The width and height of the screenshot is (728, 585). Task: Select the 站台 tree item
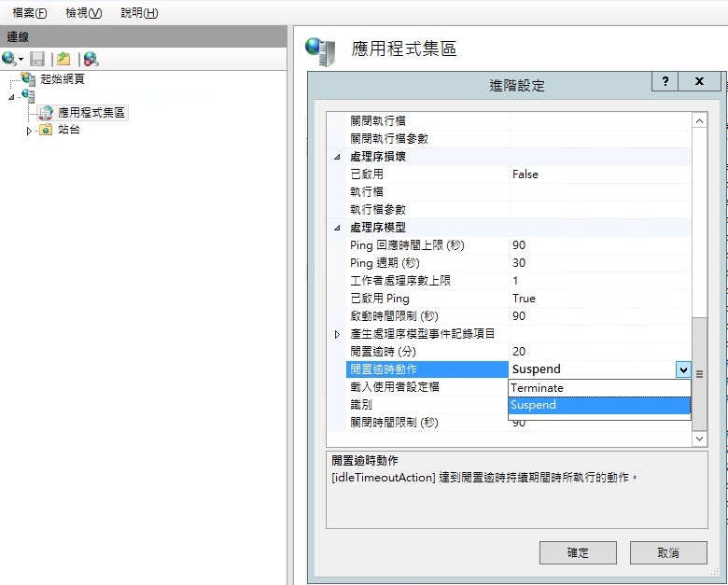coord(69,130)
